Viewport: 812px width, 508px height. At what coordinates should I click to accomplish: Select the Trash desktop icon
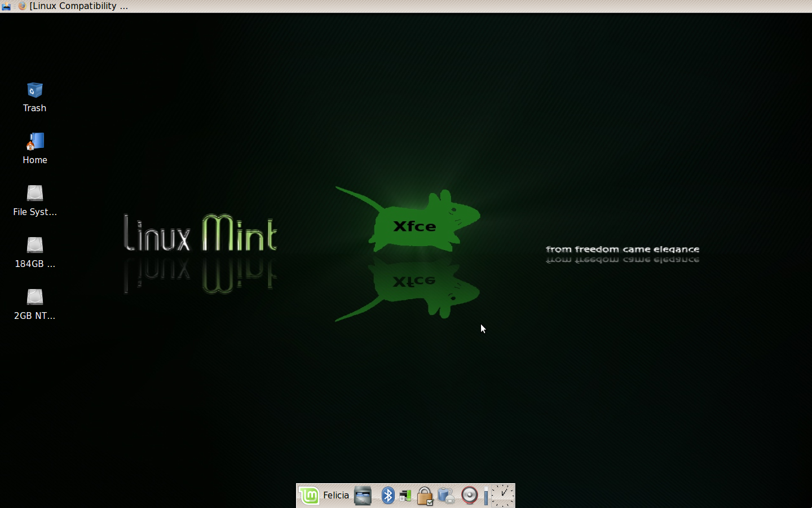35,90
